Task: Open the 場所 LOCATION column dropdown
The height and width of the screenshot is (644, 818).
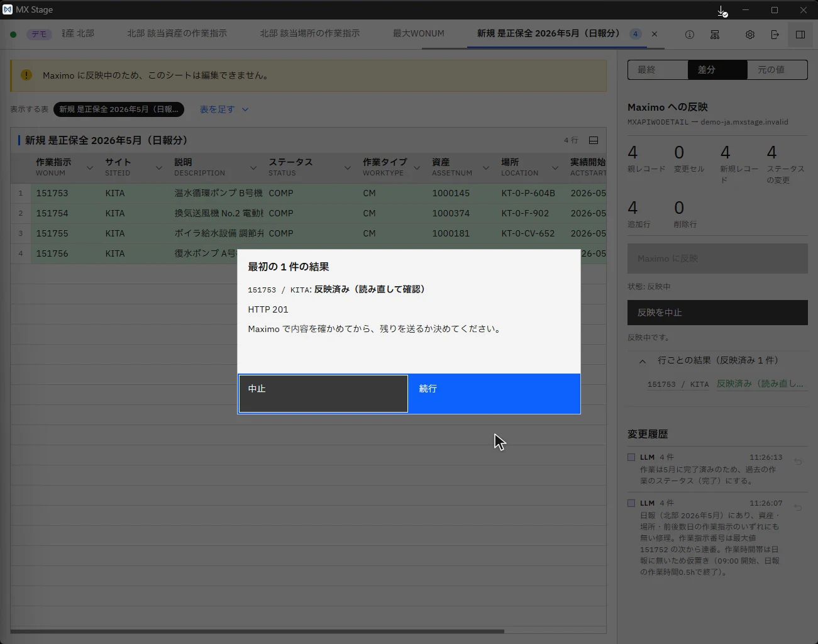Action: 555,168
